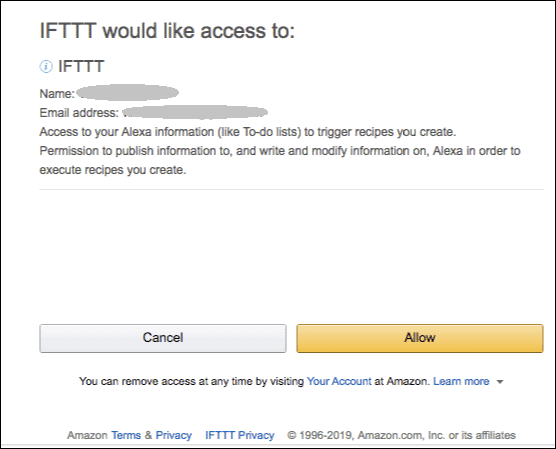
Task: Click the info icon beside IFTTT
Action: [46, 66]
